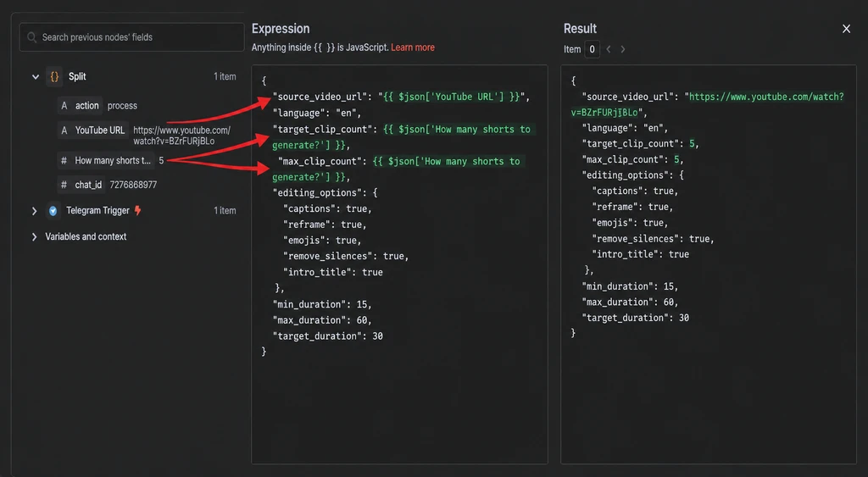
Task: Select the How many shorts field pill
Action: pos(106,160)
